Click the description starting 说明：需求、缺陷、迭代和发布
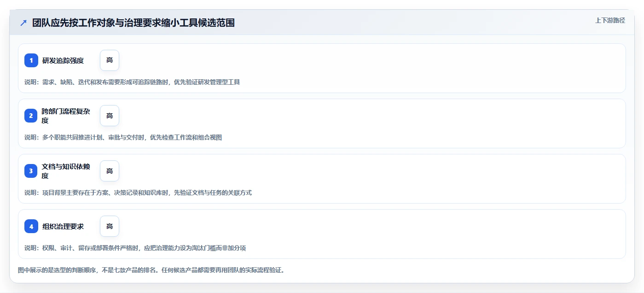The height and width of the screenshot is (293, 644). (x=132, y=82)
